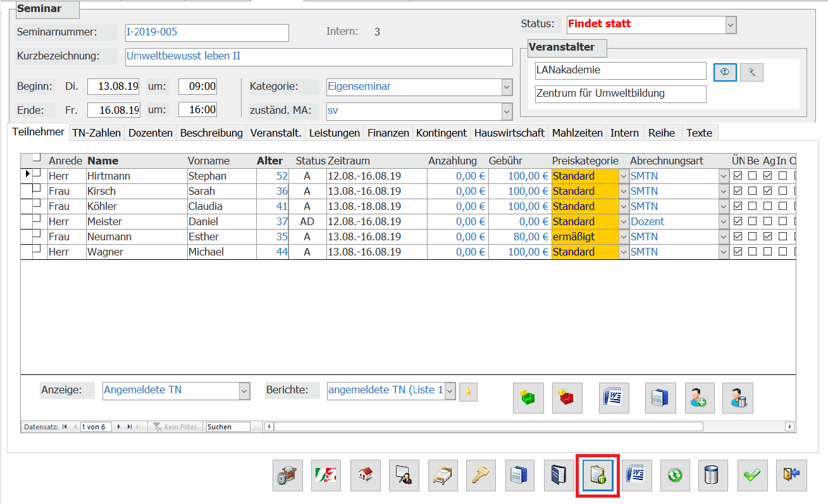Click the red blocks icon
Image resolution: width=828 pixels, height=504 pixels.
coord(567,398)
